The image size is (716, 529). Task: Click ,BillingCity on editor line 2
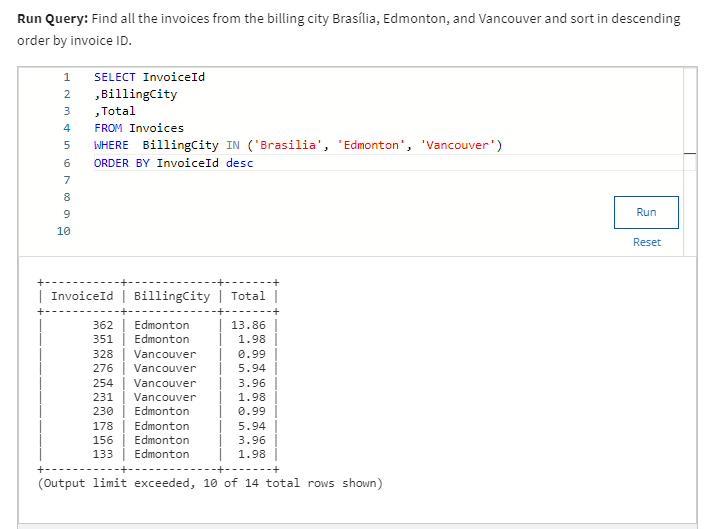coord(135,94)
